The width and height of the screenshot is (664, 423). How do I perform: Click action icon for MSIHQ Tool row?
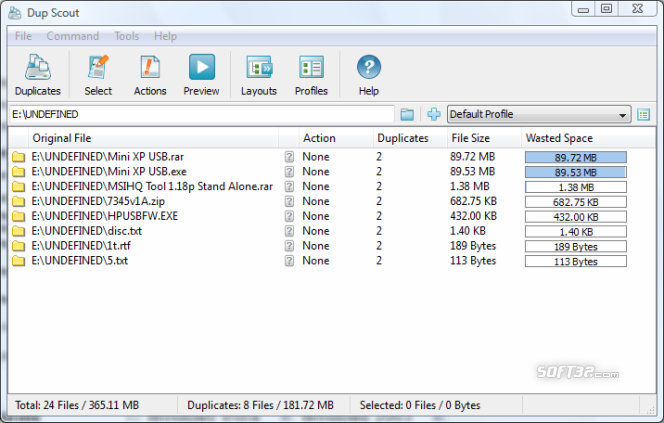point(289,187)
